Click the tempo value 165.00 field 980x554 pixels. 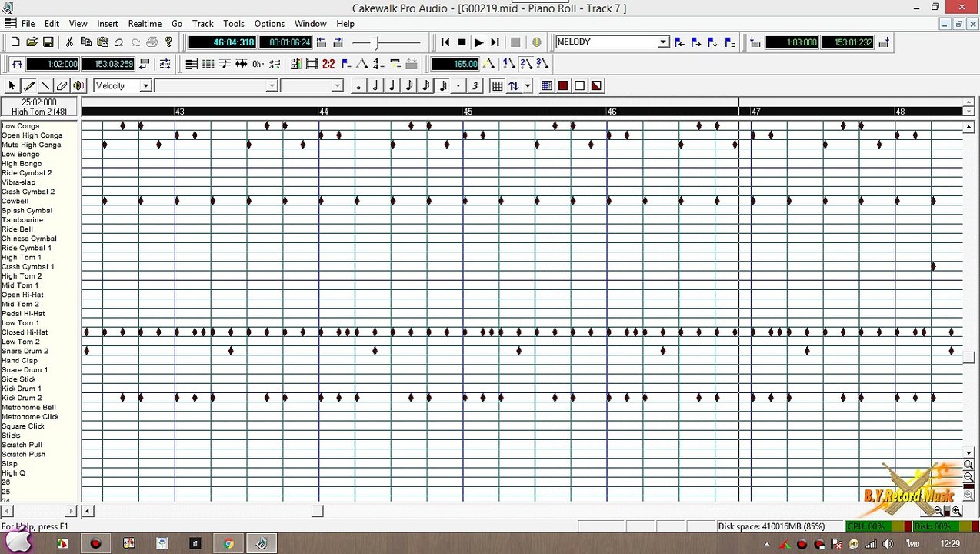click(x=455, y=64)
